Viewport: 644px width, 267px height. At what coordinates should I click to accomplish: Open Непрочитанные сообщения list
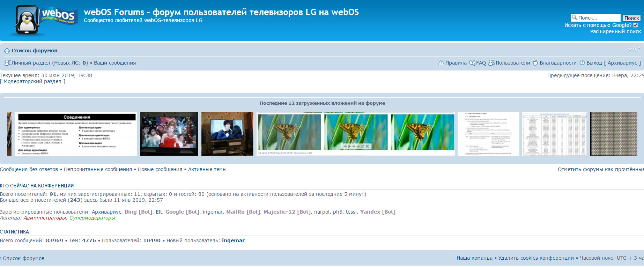[98, 169]
